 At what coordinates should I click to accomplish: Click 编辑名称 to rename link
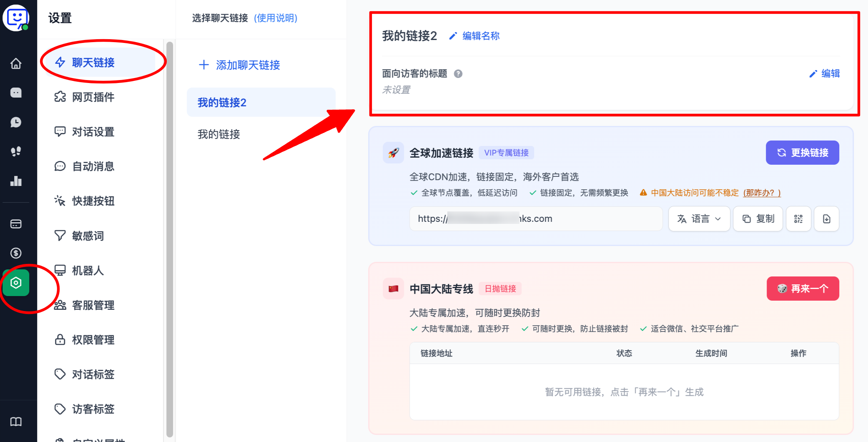pos(481,36)
